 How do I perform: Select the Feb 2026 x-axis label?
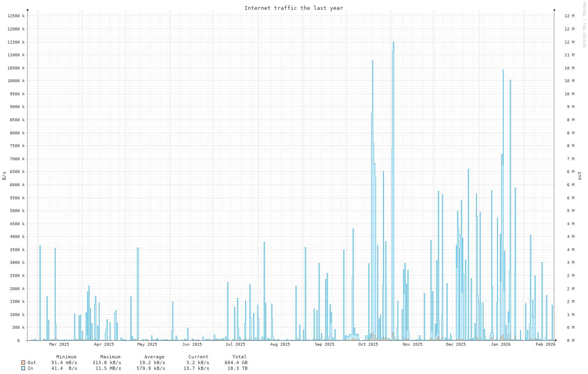[545, 344]
